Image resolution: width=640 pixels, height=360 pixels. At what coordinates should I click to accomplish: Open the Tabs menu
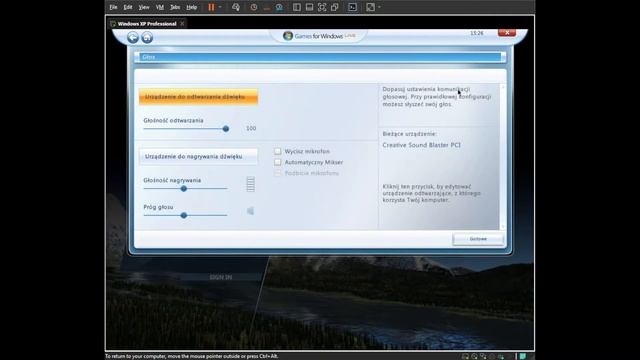click(175, 7)
